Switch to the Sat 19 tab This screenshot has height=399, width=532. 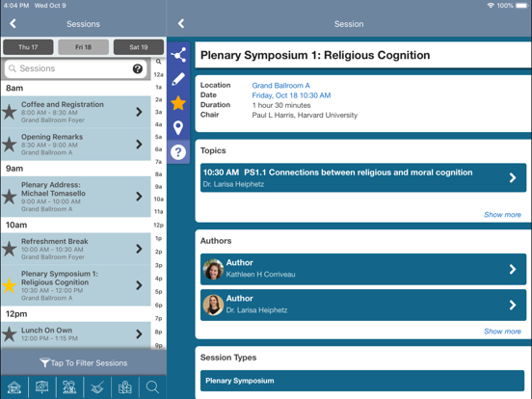pos(139,47)
